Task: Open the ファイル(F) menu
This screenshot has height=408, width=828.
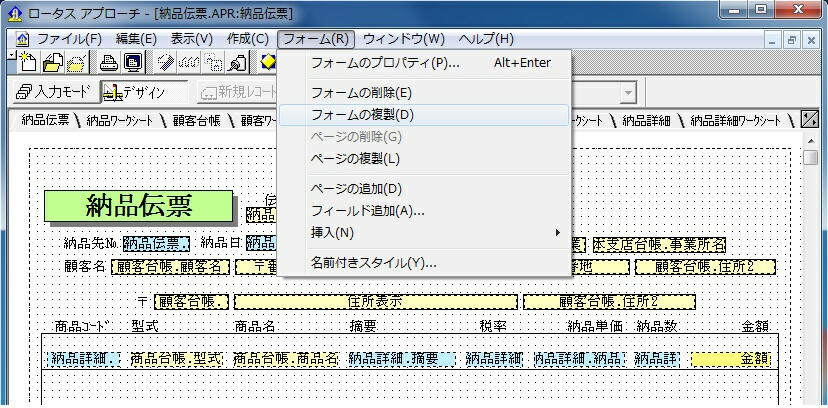Action: (x=69, y=39)
